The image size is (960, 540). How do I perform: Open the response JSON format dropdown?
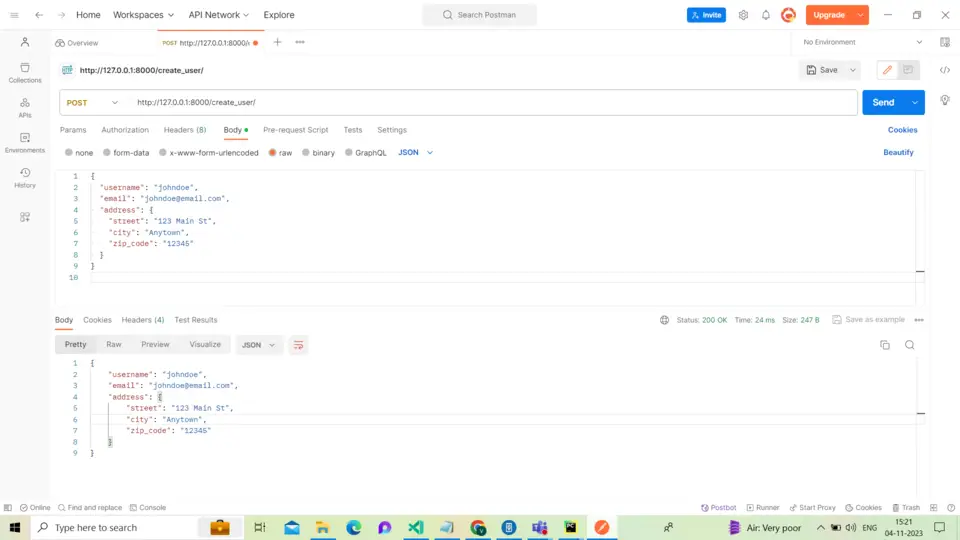(x=258, y=345)
